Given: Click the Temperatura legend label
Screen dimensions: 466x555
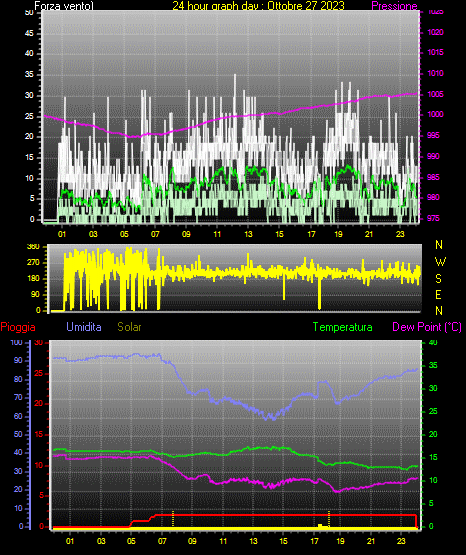Looking at the screenshot, I should [343, 327].
